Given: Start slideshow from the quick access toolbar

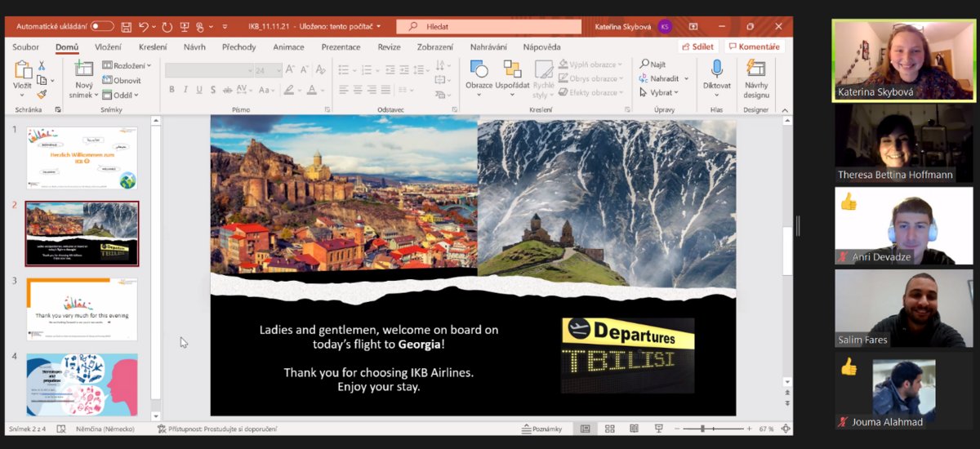Looking at the screenshot, I should coord(184,26).
